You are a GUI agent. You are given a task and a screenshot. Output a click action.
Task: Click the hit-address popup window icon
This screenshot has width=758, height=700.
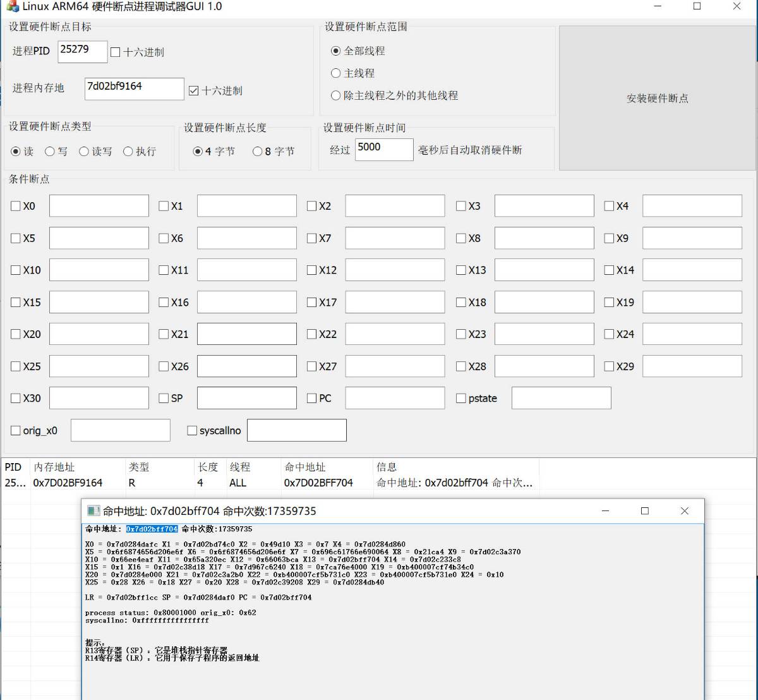tap(93, 510)
